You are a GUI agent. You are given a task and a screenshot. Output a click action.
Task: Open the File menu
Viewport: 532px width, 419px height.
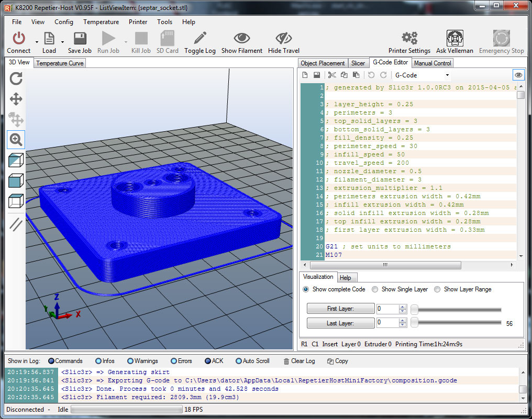coord(17,21)
